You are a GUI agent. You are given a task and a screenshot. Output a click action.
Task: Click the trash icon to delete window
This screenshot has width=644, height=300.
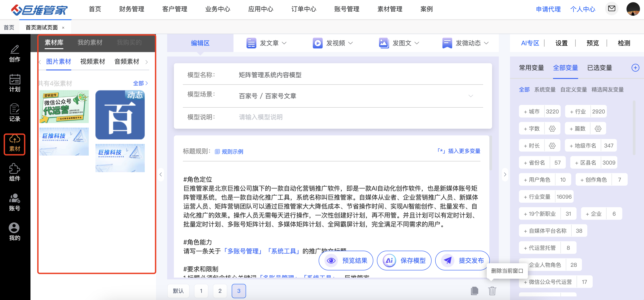pyautogui.click(x=492, y=291)
